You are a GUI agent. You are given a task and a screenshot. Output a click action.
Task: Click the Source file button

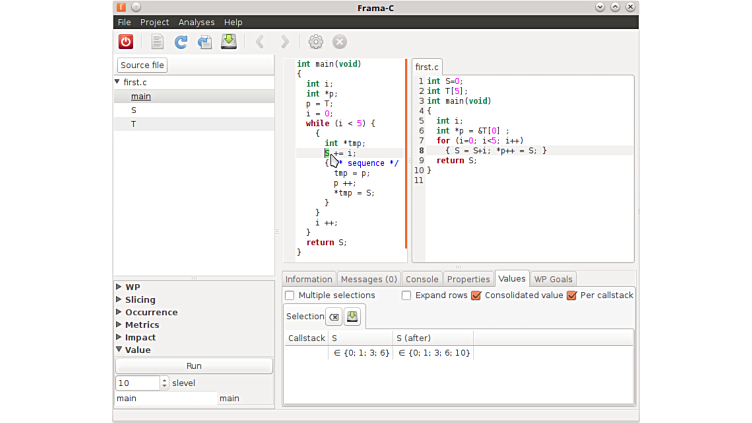coord(143,65)
